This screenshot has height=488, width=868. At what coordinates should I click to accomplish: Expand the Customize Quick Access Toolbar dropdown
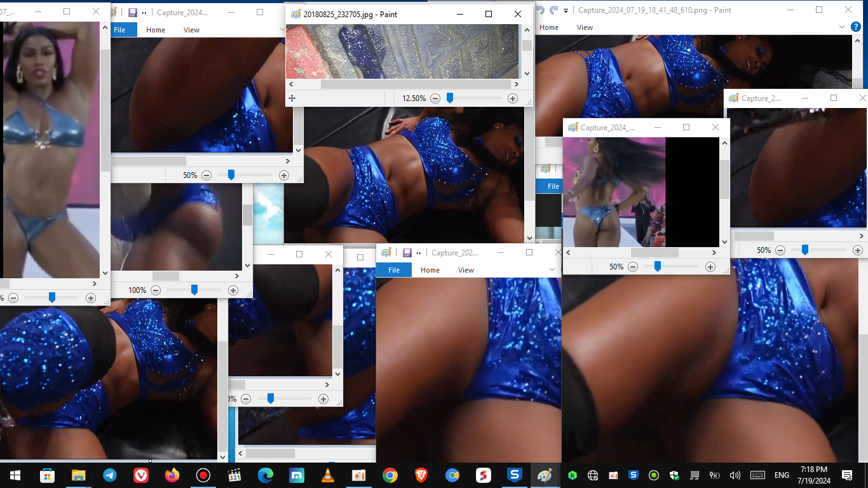click(x=567, y=10)
